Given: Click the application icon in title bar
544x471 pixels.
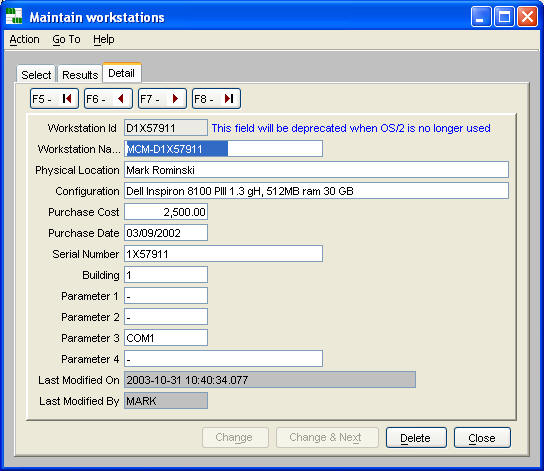Looking at the screenshot, I should [x=14, y=16].
